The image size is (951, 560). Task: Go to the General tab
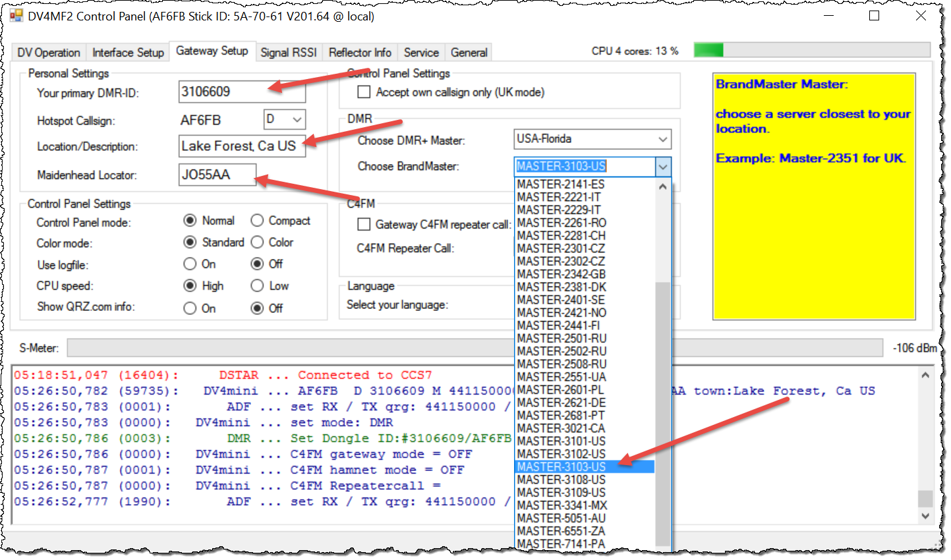click(469, 53)
